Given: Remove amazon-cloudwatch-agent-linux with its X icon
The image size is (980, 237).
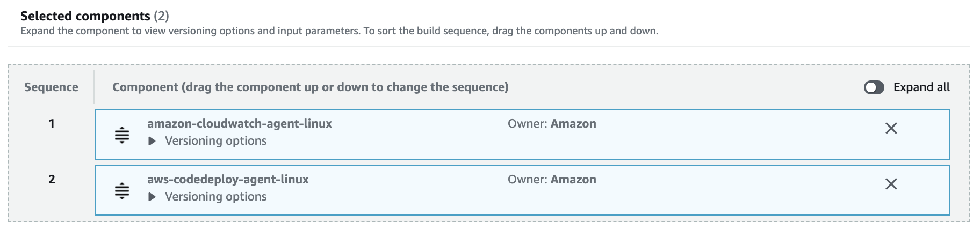Looking at the screenshot, I should (891, 128).
